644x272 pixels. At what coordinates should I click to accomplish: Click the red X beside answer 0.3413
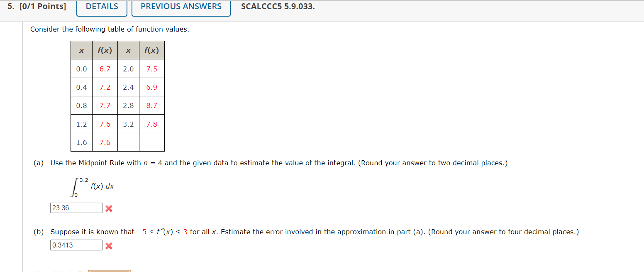point(108,245)
